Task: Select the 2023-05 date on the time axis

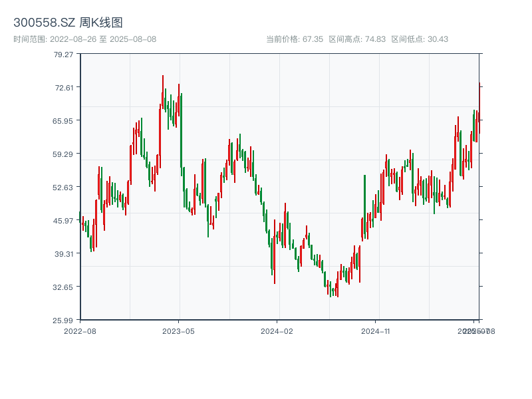Action: 178,331
